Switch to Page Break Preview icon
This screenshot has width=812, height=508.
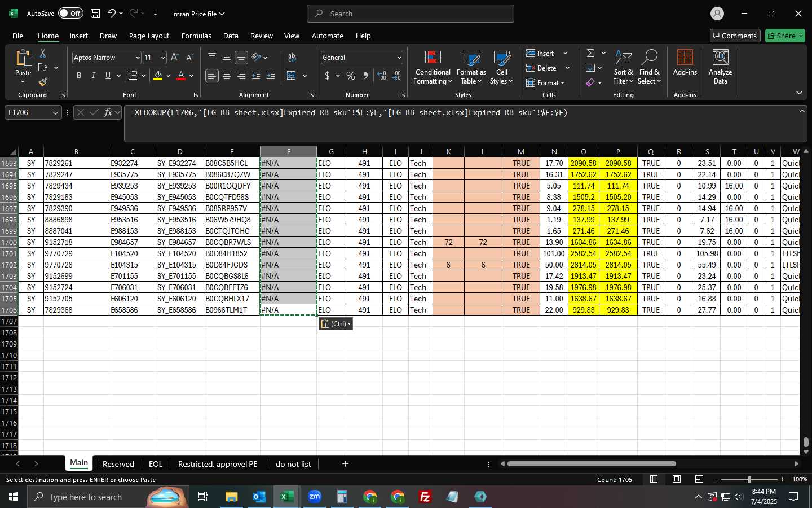pyautogui.click(x=699, y=479)
